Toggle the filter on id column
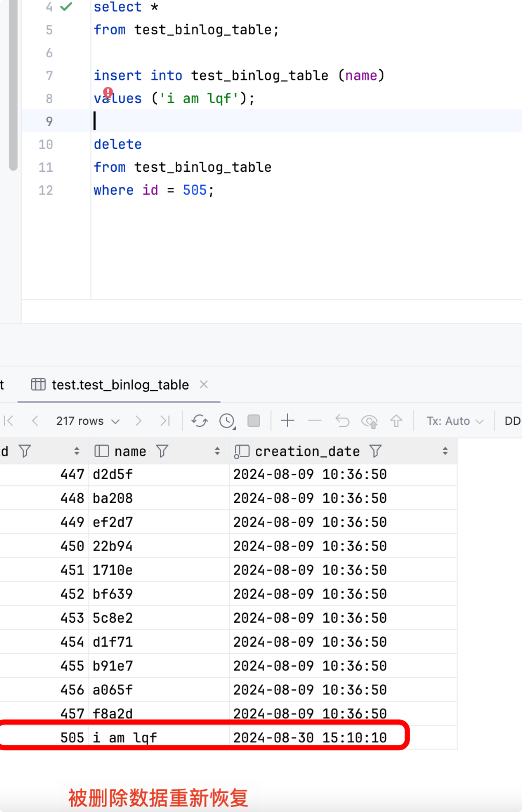Viewport: 522px width, 812px height. point(25,451)
